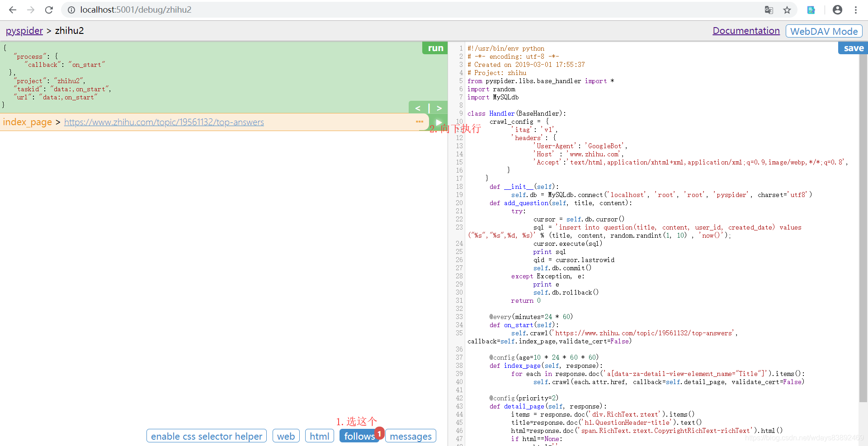Switch to the follows tab
Viewport: 868px width, 446px height.
click(x=359, y=436)
